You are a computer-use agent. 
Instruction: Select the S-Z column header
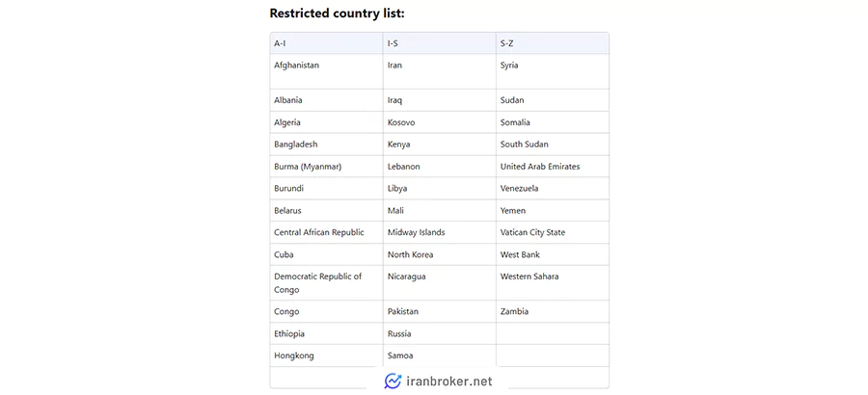[x=553, y=43]
